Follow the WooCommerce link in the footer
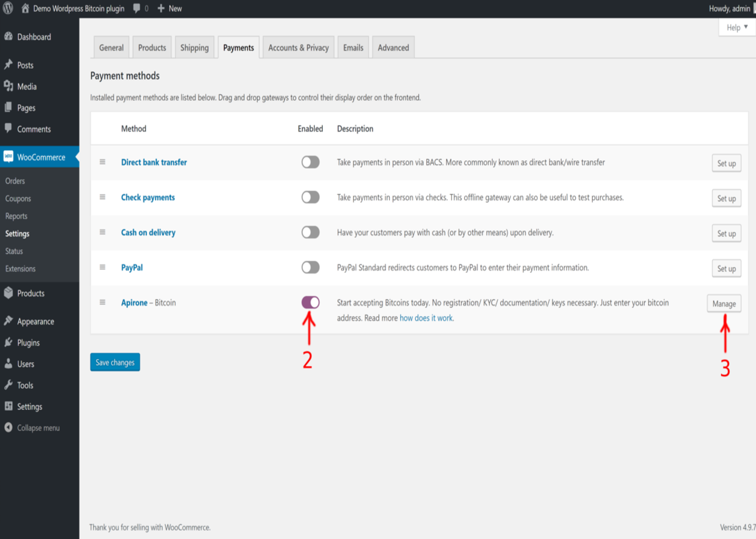756x539 pixels. click(187, 527)
